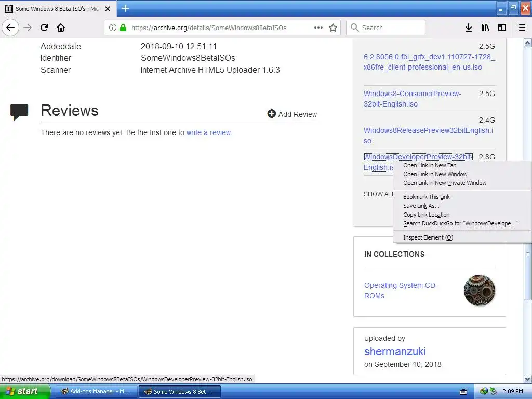Click the keyboard icon in the taskbar
Image resolution: width=532 pixels, height=399 pixels.
click(463, 392)
